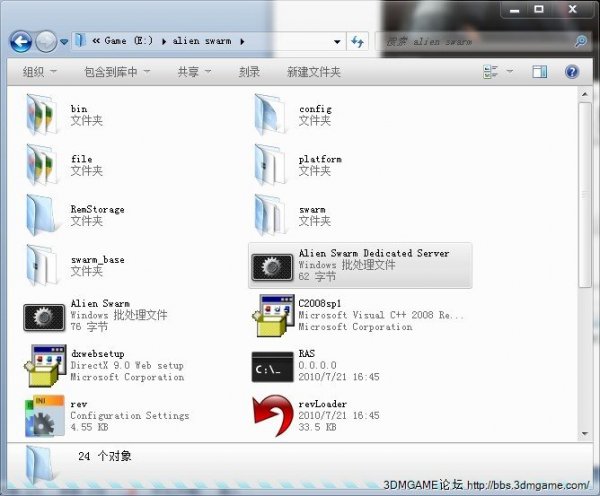Select the RAS command prompt icon

(272, 367)
